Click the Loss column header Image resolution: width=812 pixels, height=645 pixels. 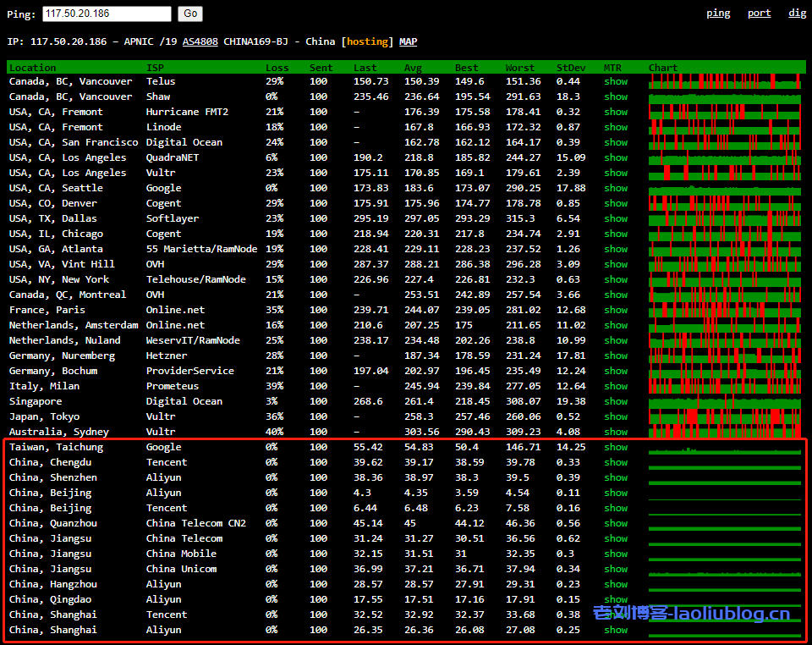tap(277, 68)
